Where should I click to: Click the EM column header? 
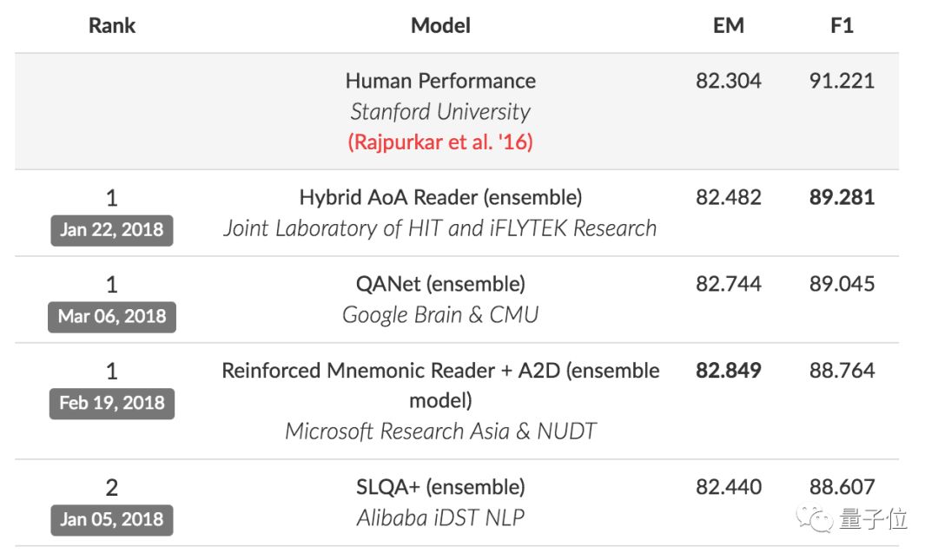pos(728,25)
